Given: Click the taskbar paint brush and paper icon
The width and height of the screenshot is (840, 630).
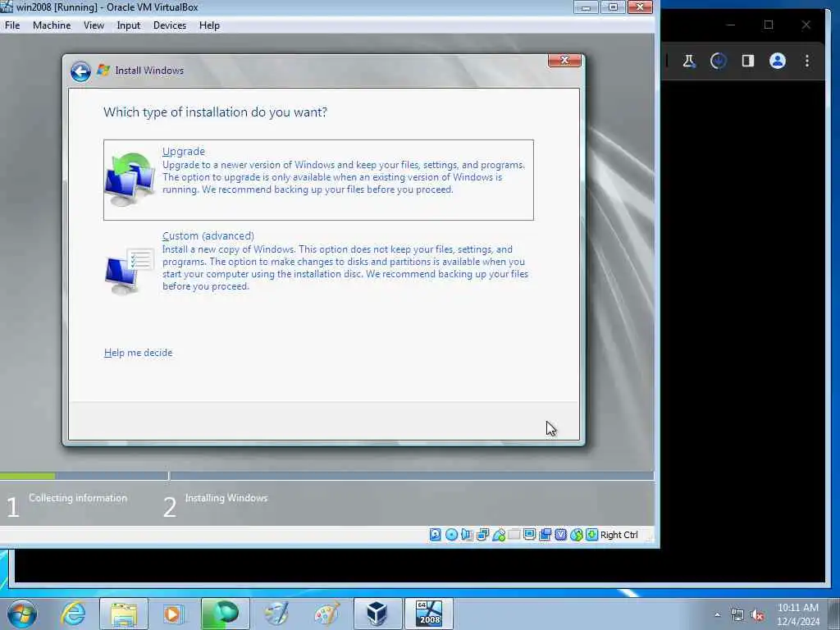Looking at the screenshot, I should pyautogui.click(x=276, y=614).
